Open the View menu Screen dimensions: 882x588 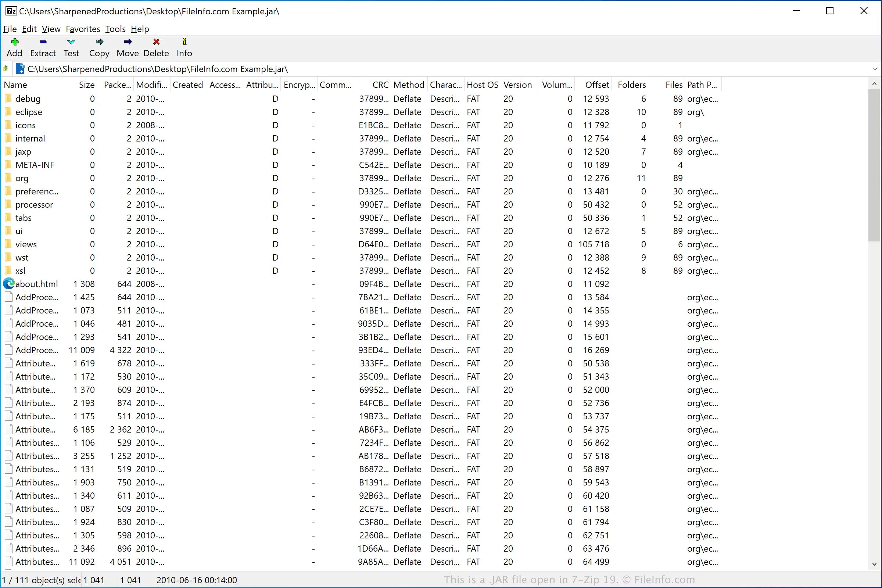51,29
